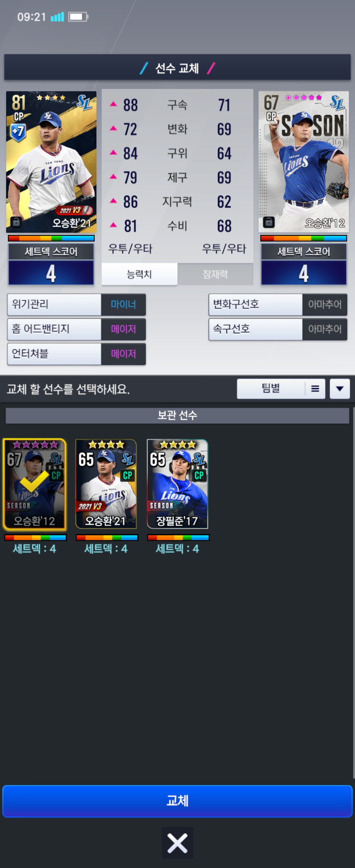Close the dialog with X icon
Screen dimensions: 355x868
(177, 843)
